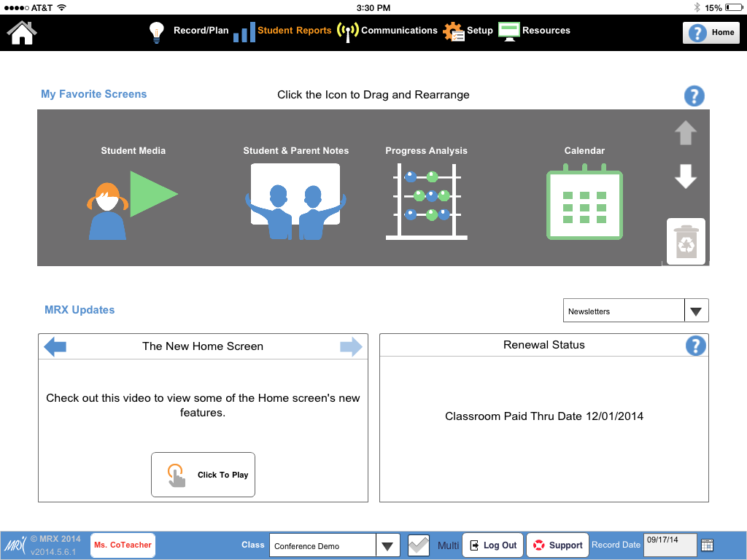Click the Log Out button
This screenshot has width=747, height=560.
pos(493,545)
